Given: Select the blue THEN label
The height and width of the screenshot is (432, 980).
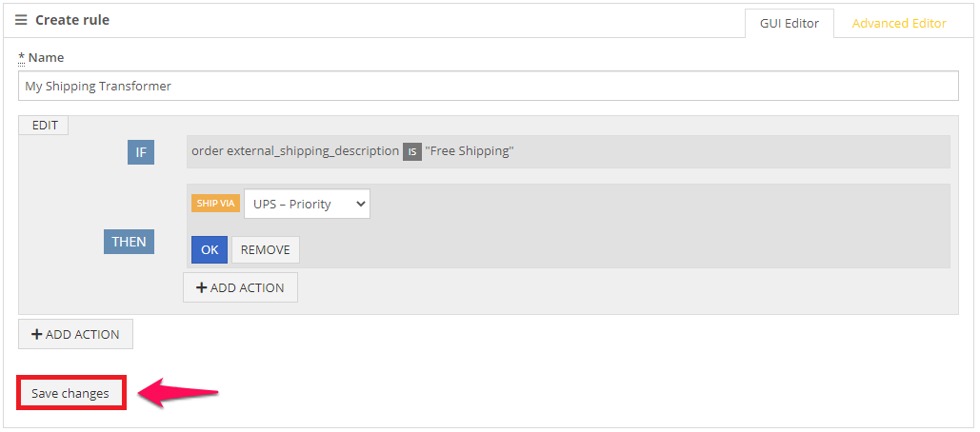Looking at the screenshot, I should click(x=129, y=242).
